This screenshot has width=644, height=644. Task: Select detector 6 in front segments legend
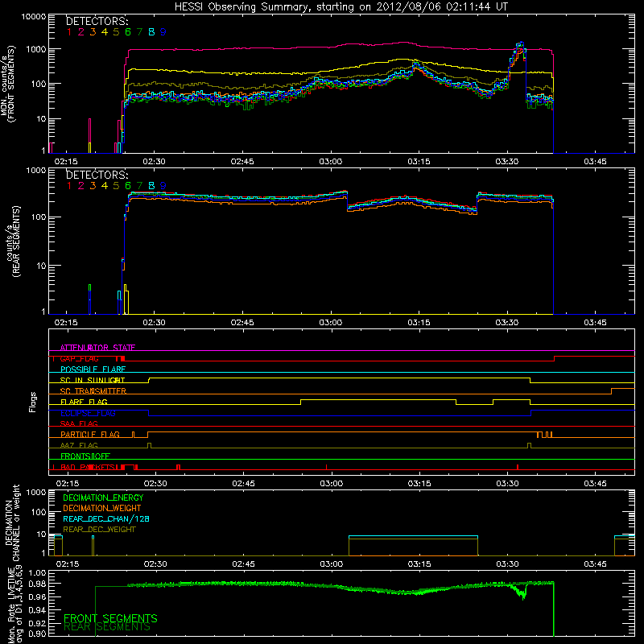[x=128, y=32]
